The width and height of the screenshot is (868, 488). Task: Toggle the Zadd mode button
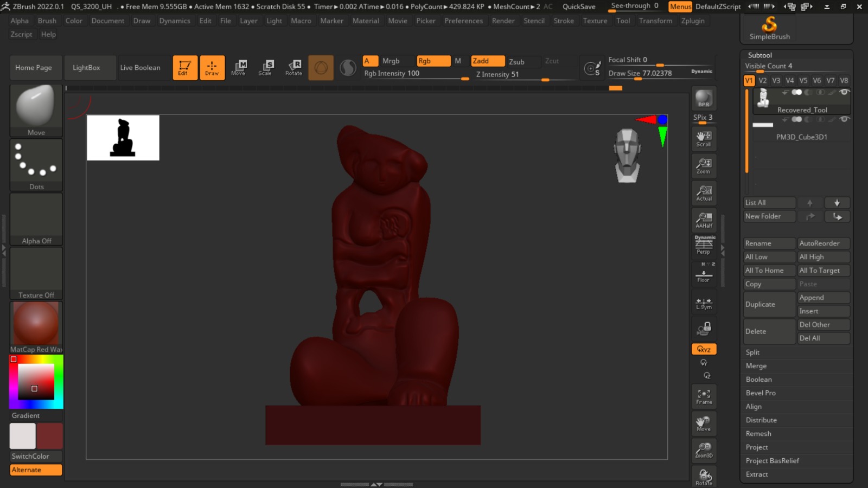pos(488,61)
